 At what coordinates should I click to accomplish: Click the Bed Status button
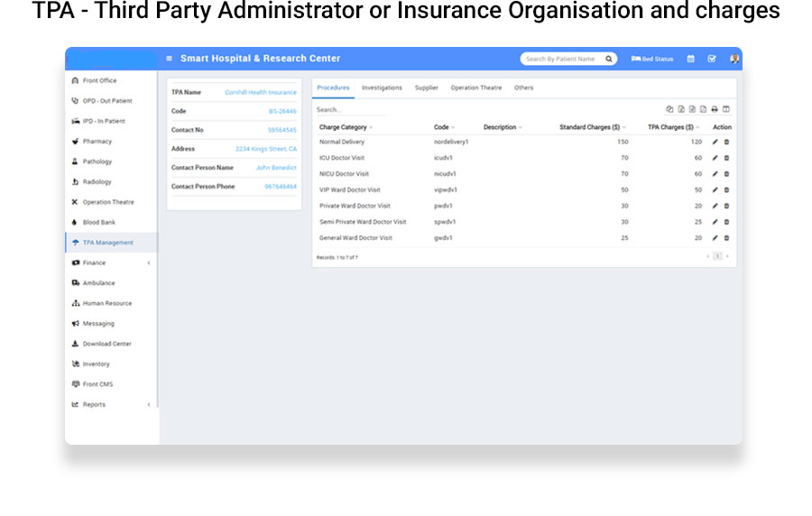tap(652, 59)
